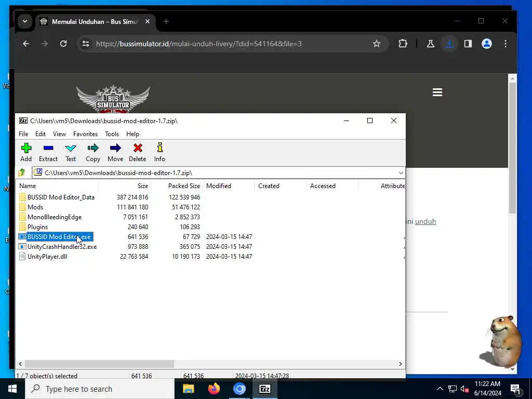Expand the address path dropdown in 7-Zip
The image size is (532, 399).
pos(401,172)
